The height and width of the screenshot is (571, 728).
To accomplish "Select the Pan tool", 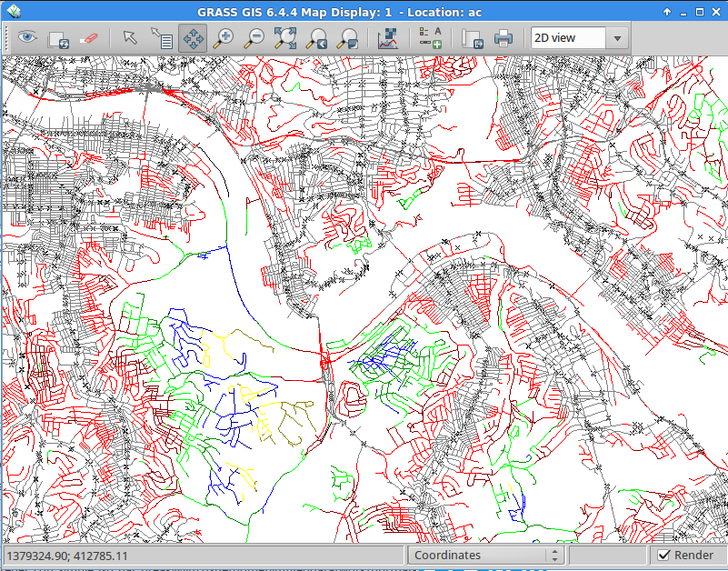I will (x=193, y=38).
